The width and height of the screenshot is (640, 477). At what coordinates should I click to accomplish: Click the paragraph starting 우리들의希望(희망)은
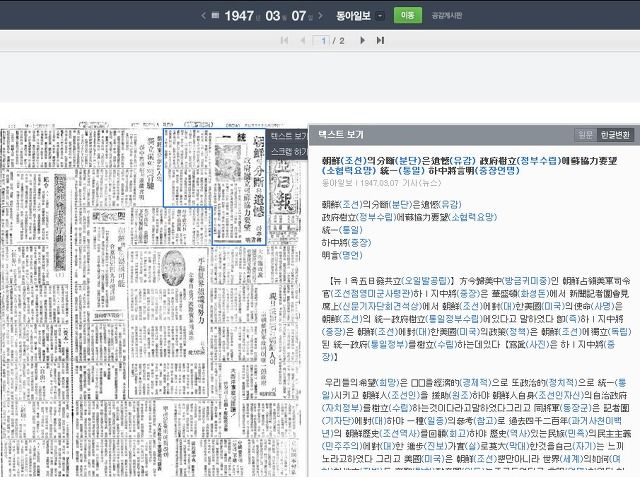point(476,426)
